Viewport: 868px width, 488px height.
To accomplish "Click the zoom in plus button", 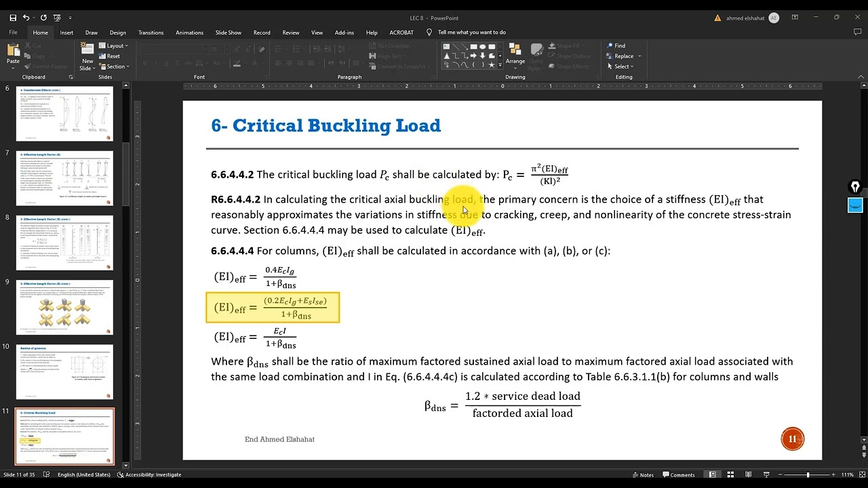I will click(835, 474).
